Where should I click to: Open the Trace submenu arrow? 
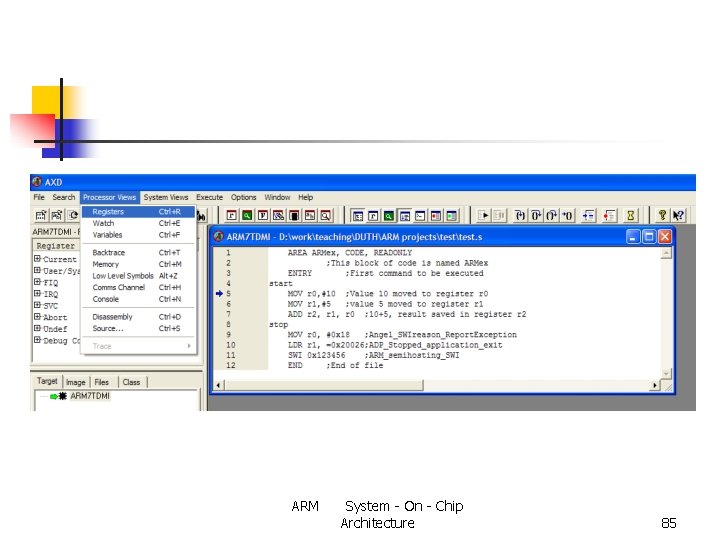coord(189,346)
